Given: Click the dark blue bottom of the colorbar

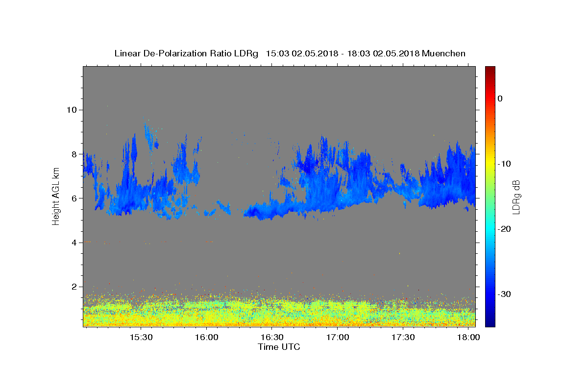Looking at the screenshot, I should (x=490, y=322).
